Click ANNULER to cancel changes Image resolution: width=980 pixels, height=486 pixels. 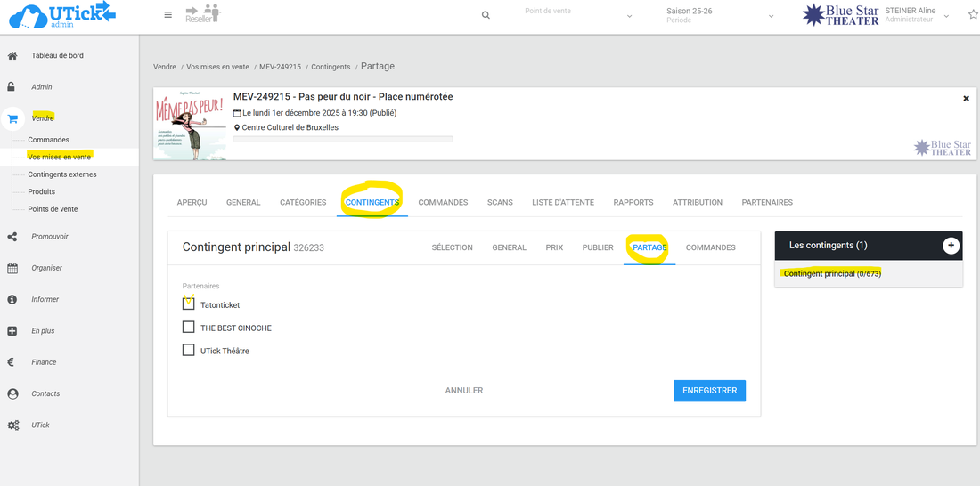pyautogui.click(x=464, y=391)
